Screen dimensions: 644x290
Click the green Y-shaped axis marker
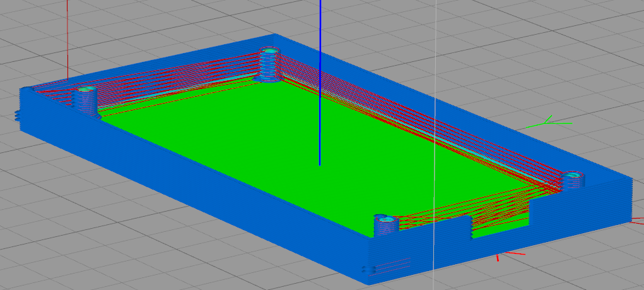click(x=549, y=122)
